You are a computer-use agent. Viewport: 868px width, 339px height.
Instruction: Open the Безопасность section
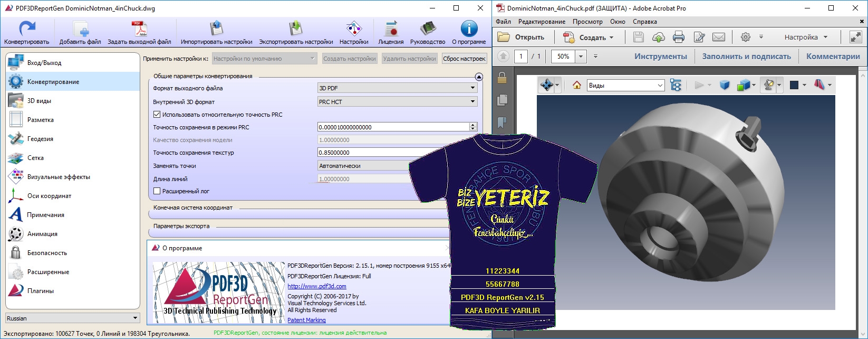[x=73, y=253]
